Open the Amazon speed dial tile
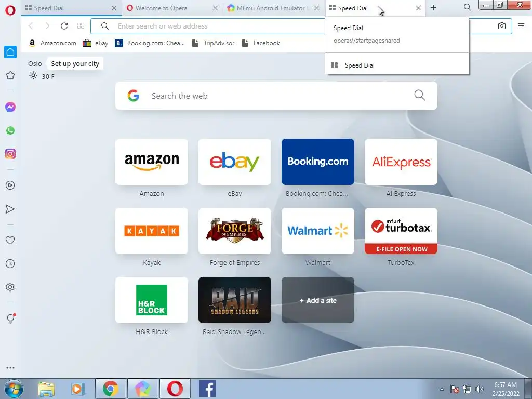 (152, 162)
